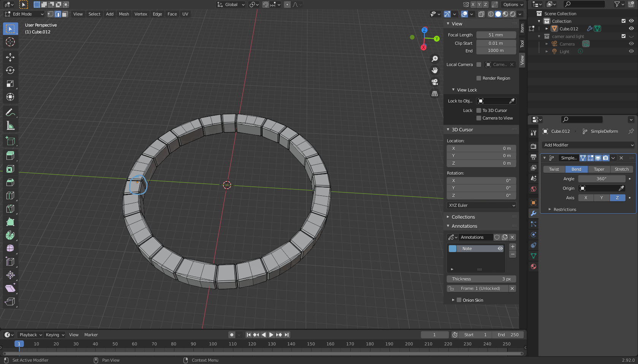Screen dimensions: 638x364
Task: Select the Add Cube tool
Action: (10, 141)
